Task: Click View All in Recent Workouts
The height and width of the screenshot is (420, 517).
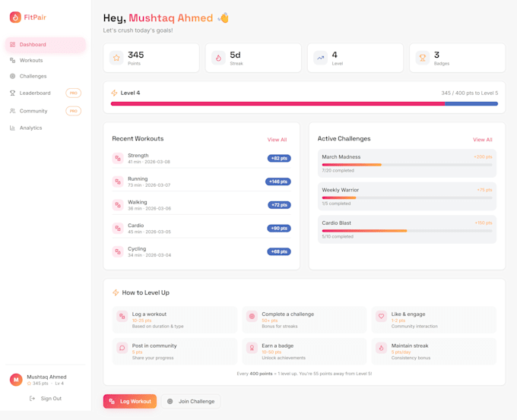Action: (x=277, y=140)
